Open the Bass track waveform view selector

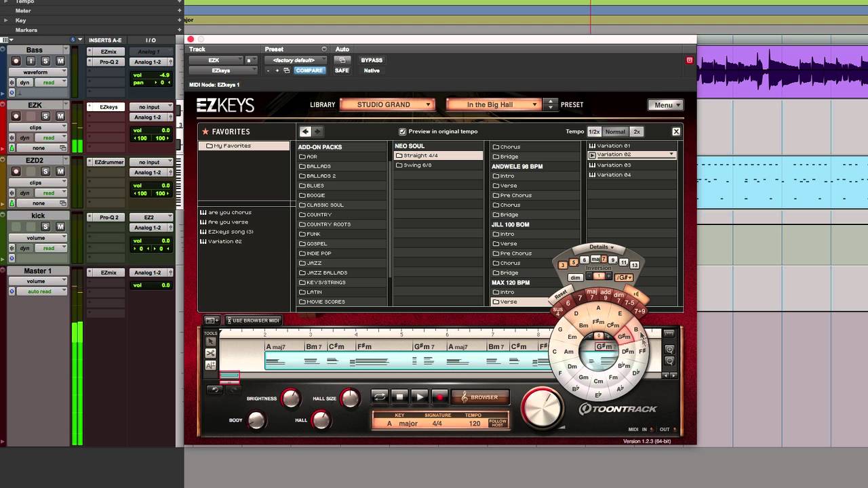click(x=38, y=72)
